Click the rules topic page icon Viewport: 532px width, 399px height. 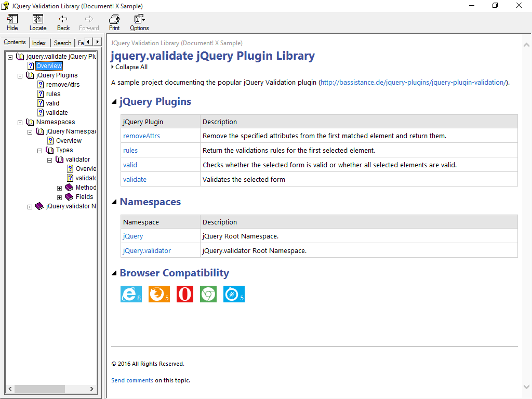pyautogui.click(x=41, y=94)
